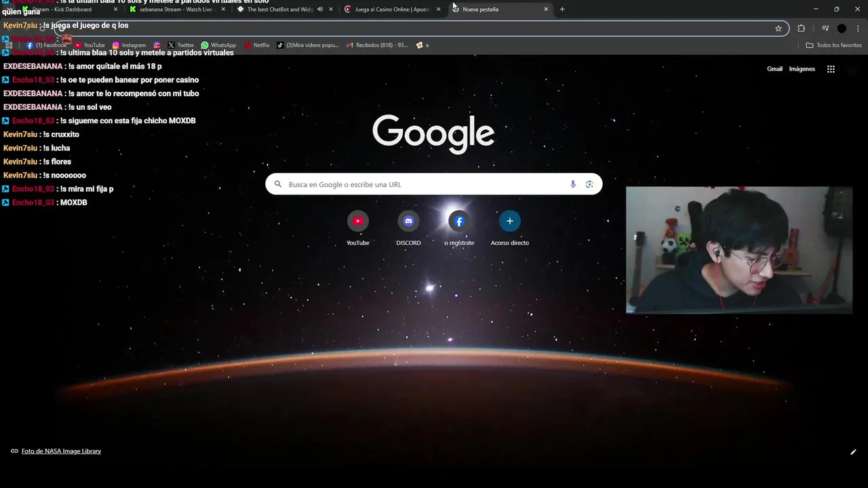Expand the Todos los favoritos folder
868x488 pixels.
click(x=833, y=45)
